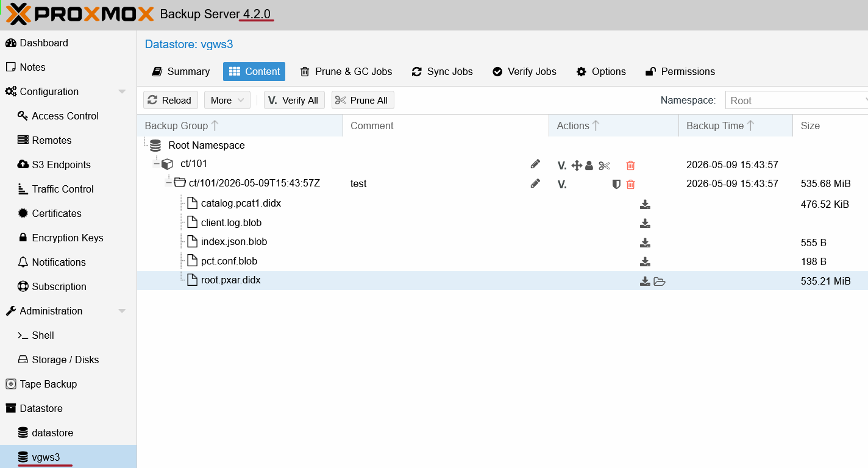Screen dimensions: 868x468
Task: Collapse the ct/101 snapshot folder
Action: click(168, 182)
